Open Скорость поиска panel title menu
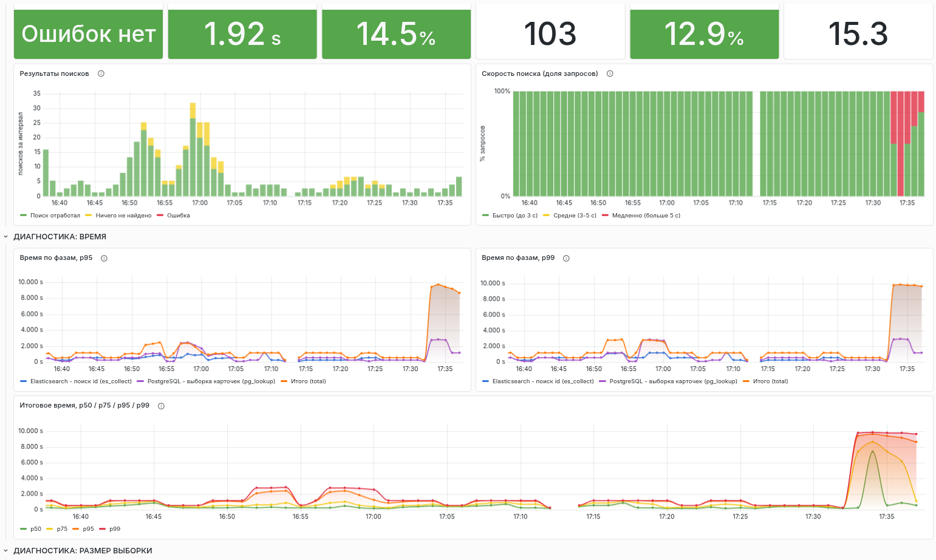Screen dimensions: 936x560 [539, 73]
